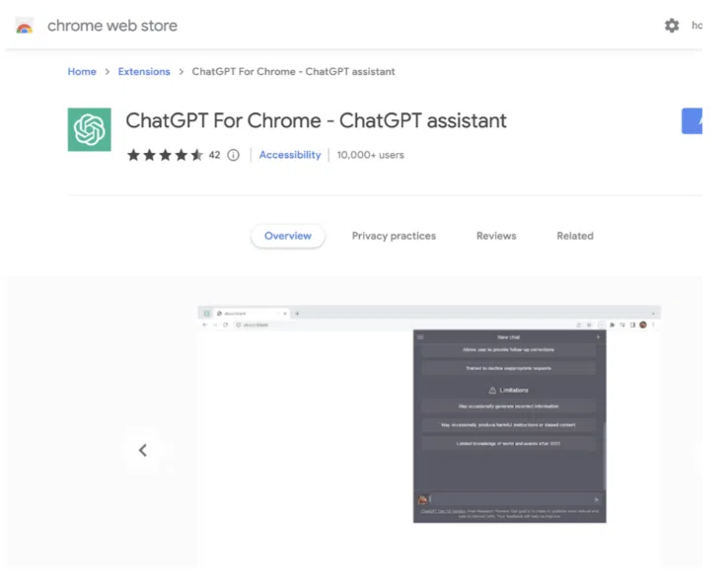Image resolution: width=728 pixels, height=582 pixels.
Task: Open the Accessibility category link
Action: tap(290, 155)
